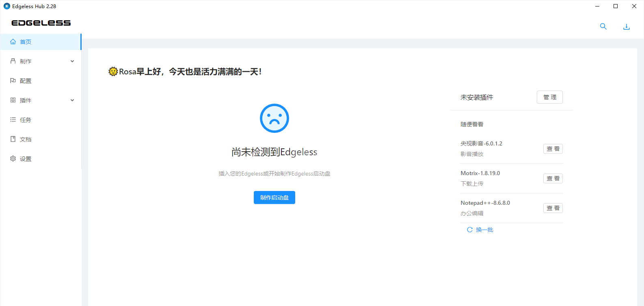Click the Motrix-1.8.19.0 name
The width and height of the screenshot is (644, 306).
480,173
